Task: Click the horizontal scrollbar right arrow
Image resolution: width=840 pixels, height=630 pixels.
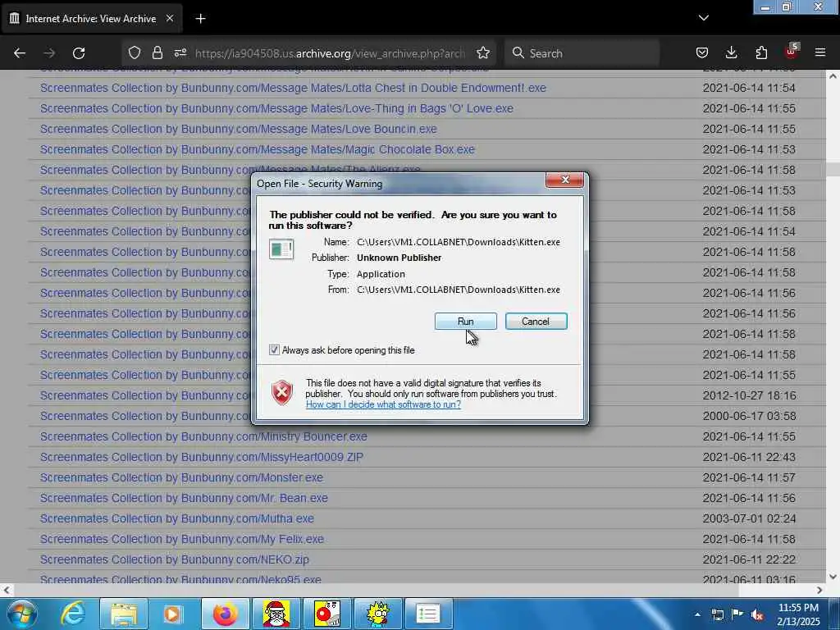Action: tap(819, 590)
